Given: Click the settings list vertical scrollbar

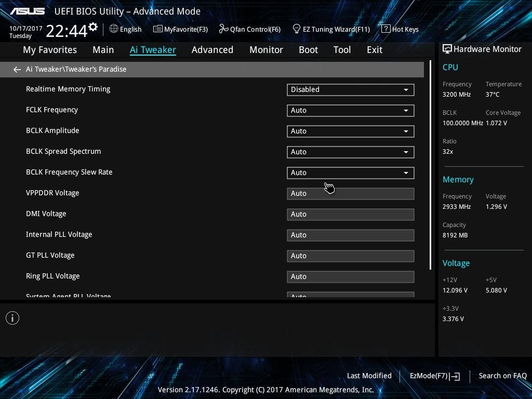Looking at the screenshot, I should 430,165.
